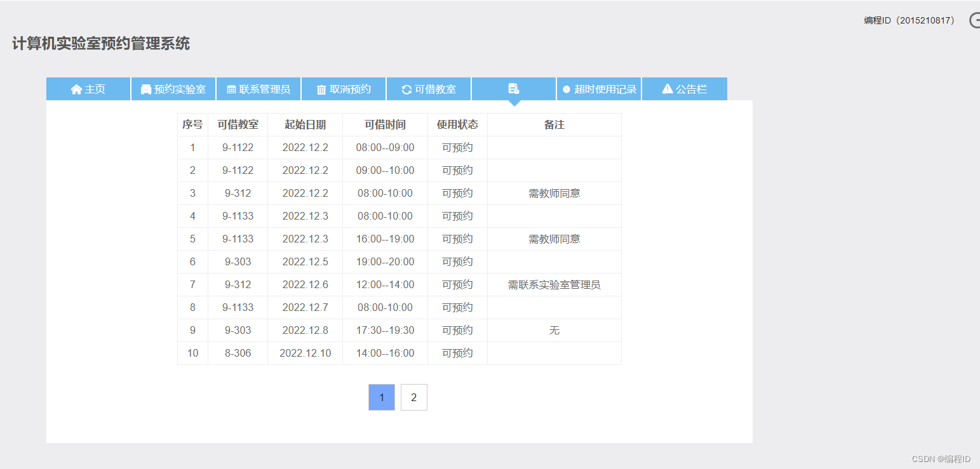Click date 2022.12.6

305,285
